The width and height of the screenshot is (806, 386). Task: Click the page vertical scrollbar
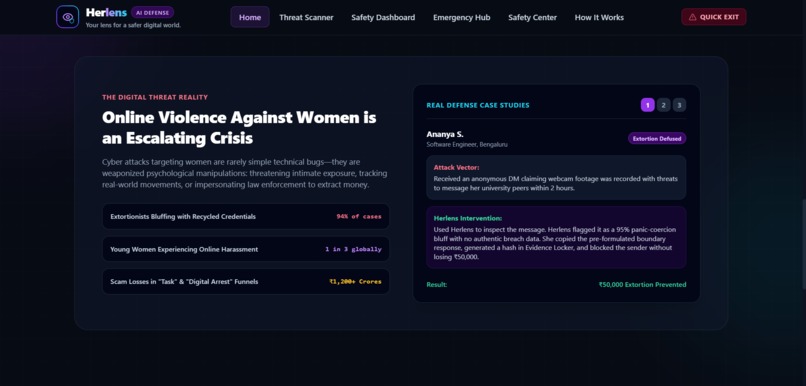coord(803,244)
